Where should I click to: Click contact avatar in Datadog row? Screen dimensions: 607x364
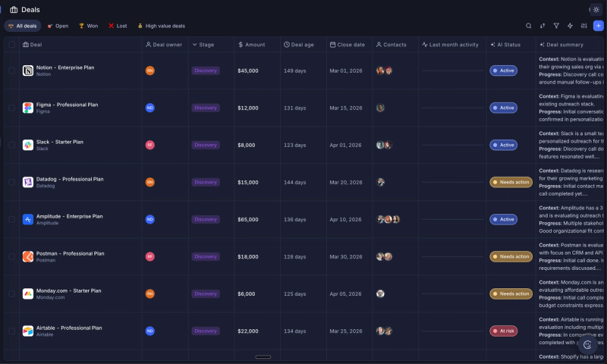tap(381, 182)
